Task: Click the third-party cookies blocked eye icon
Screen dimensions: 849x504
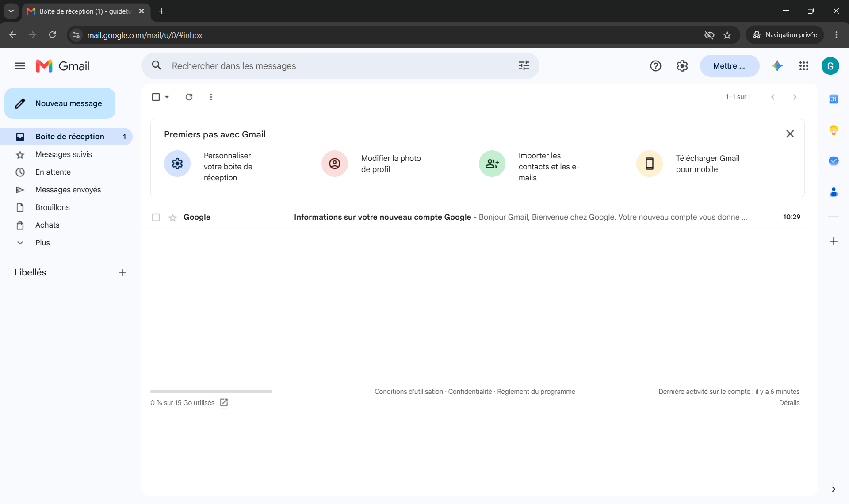Action: click(709, 35)
